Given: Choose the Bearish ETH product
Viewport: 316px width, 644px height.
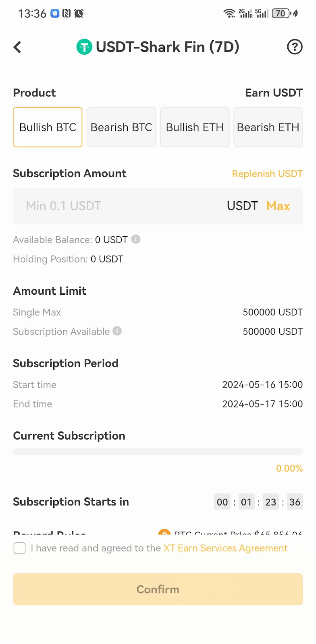Looking at the screenshot, I should point(268,127).
